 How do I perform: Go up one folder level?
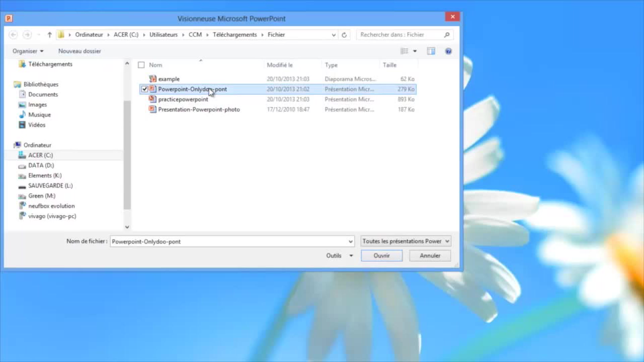point(50,35)
